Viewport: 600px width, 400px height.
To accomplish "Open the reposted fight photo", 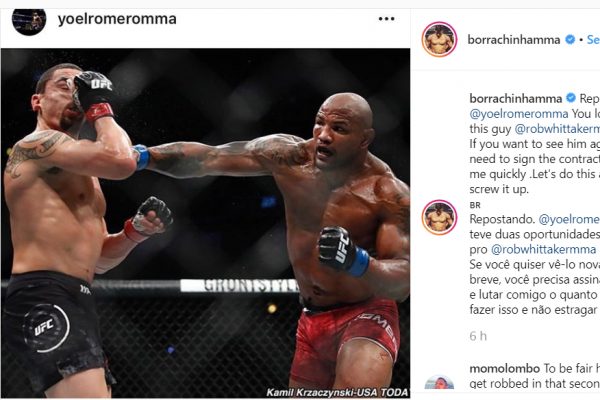I will (x=205, y=223).
